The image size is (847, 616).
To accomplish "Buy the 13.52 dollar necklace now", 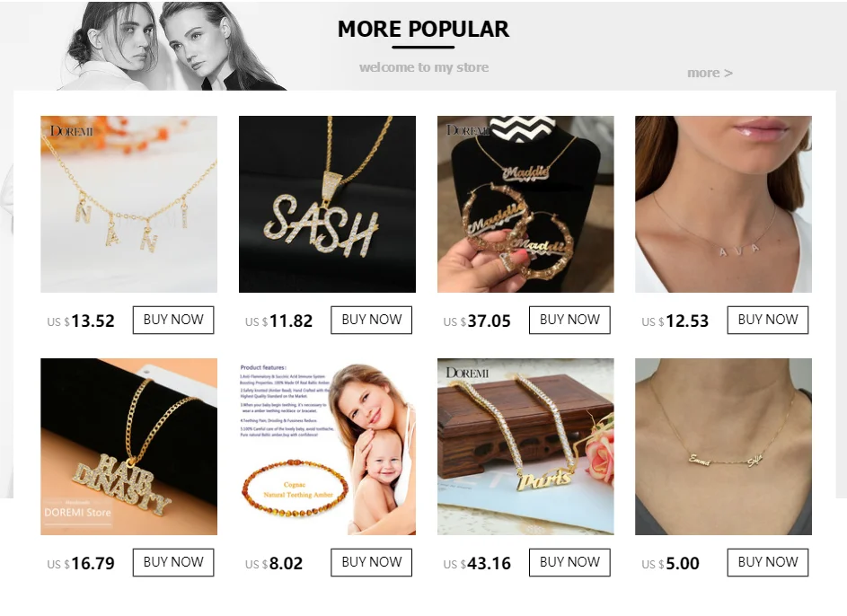I will pyautogui.click(x=173, y=321).
